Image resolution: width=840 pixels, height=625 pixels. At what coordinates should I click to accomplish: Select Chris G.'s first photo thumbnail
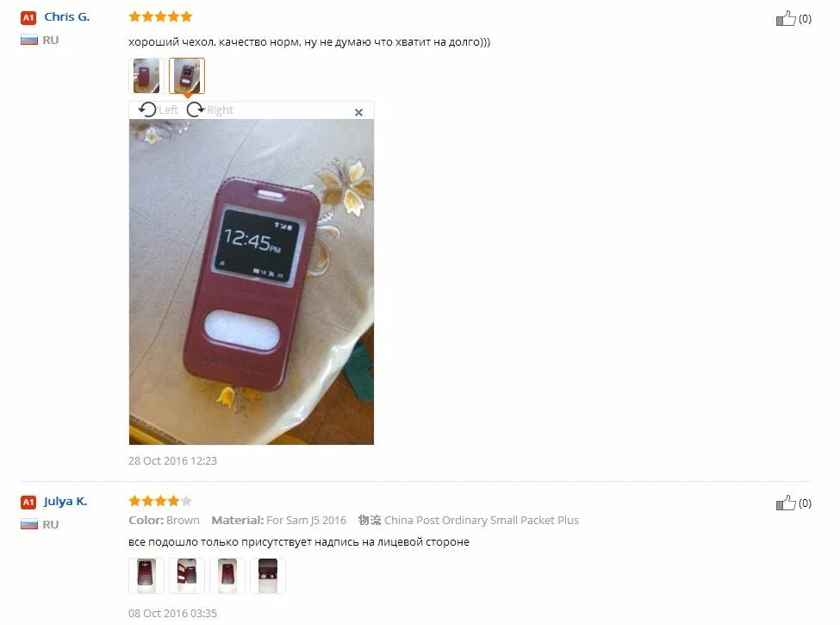coord(146,76)
